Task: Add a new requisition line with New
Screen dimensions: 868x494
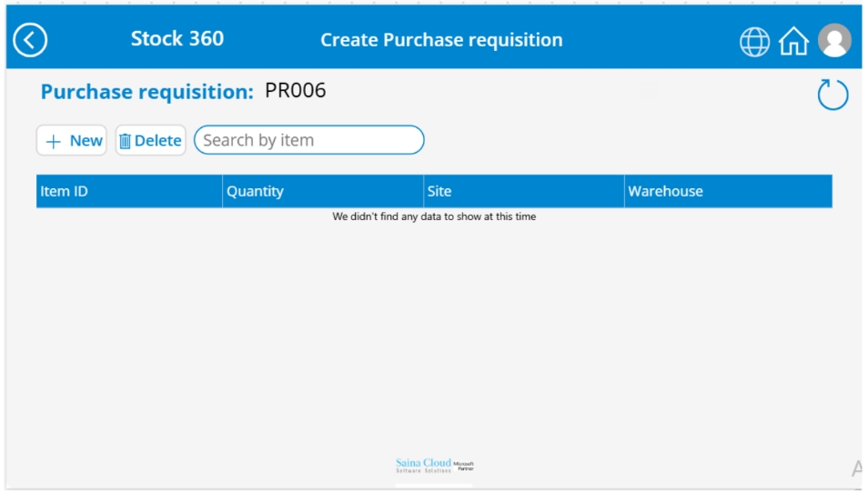Action: [71, 140]
